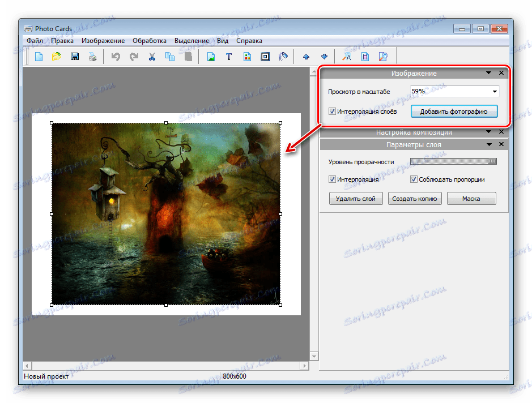Open the Просмотр в масштабе zoom dropdown
The width and height of the screenshot is (532, 403).
[495, 92]
